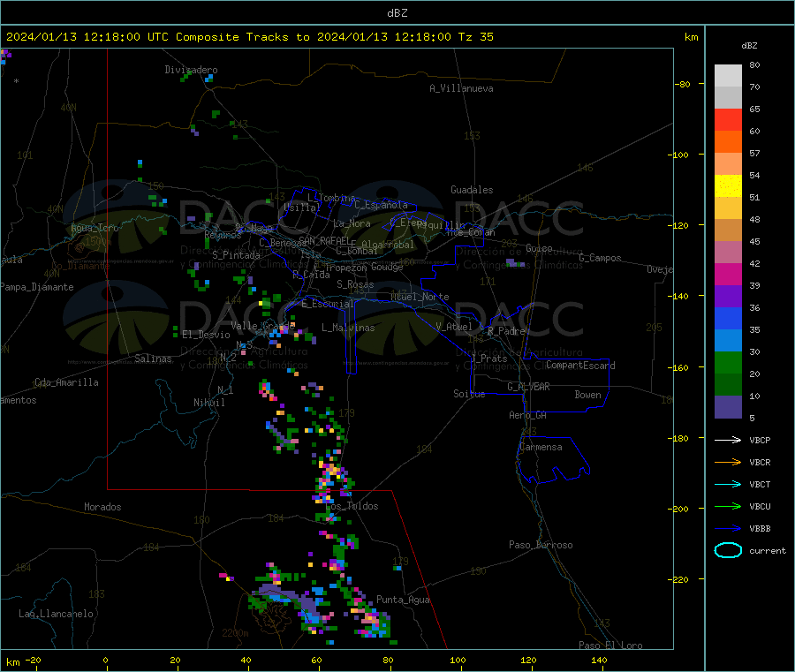
Task: Click the 'Agua_Toro' map label
Action: [x=95, y=228]
